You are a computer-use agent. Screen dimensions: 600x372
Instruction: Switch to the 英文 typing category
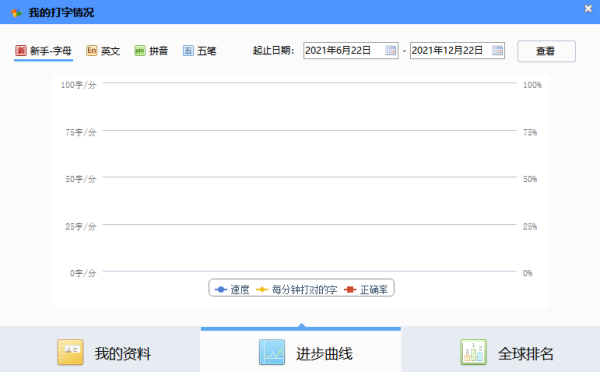pos(103,51)
